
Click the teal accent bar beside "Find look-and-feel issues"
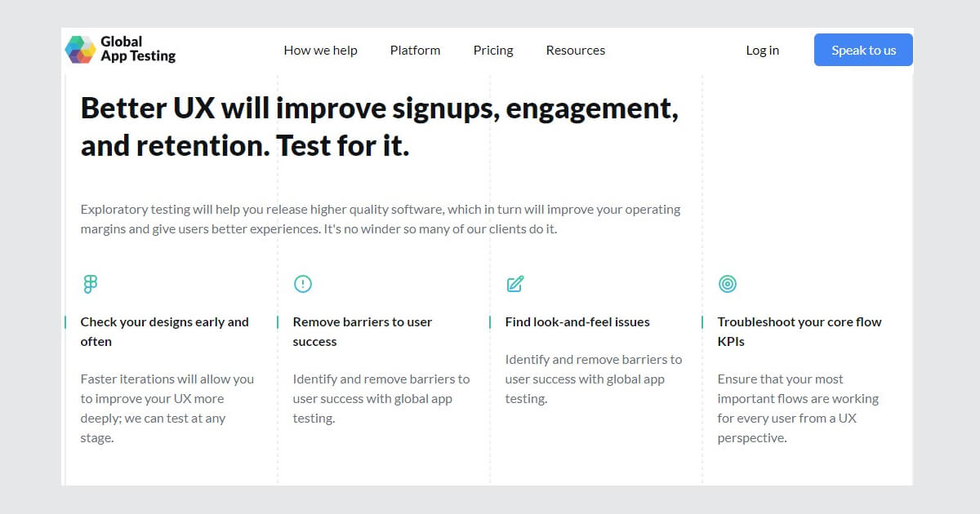[x=492, y=321]
